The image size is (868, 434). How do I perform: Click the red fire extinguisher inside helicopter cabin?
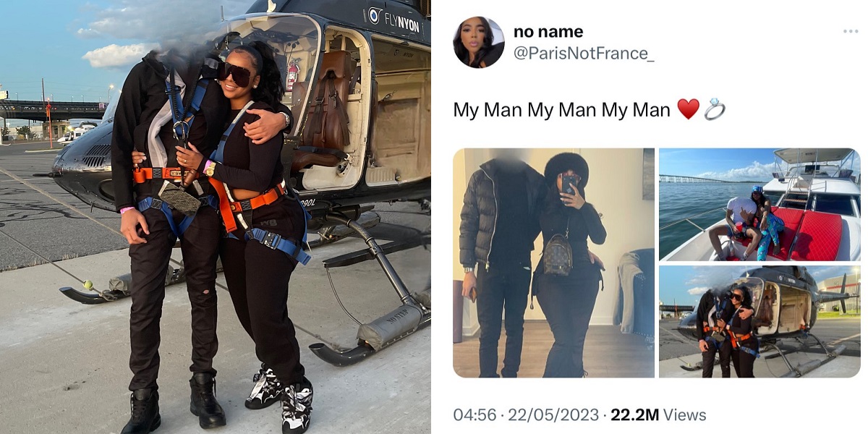click(293, 75)
